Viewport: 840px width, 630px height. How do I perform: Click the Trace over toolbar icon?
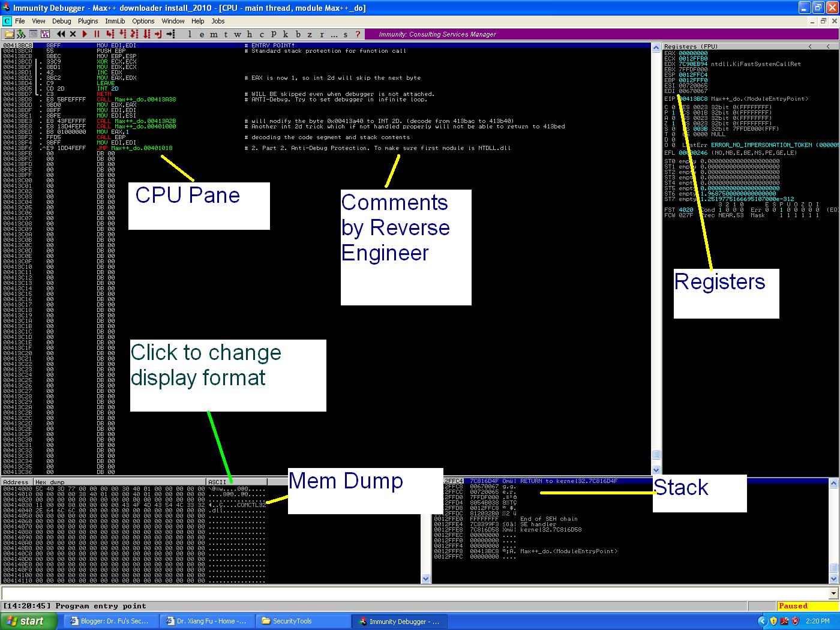click(146, 34)
